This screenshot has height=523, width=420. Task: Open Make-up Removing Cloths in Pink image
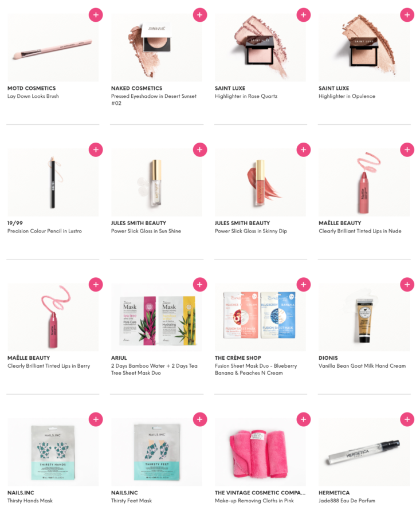260,452
